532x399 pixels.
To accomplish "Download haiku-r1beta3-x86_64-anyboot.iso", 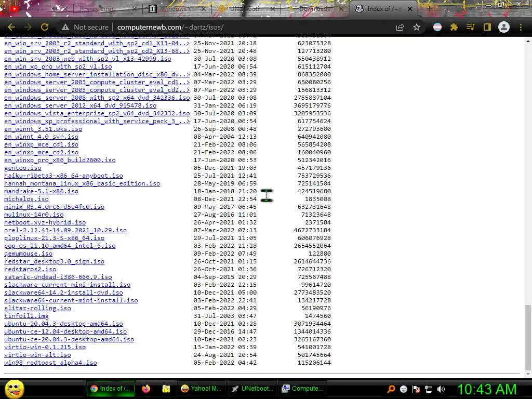I will click(63, 176).
